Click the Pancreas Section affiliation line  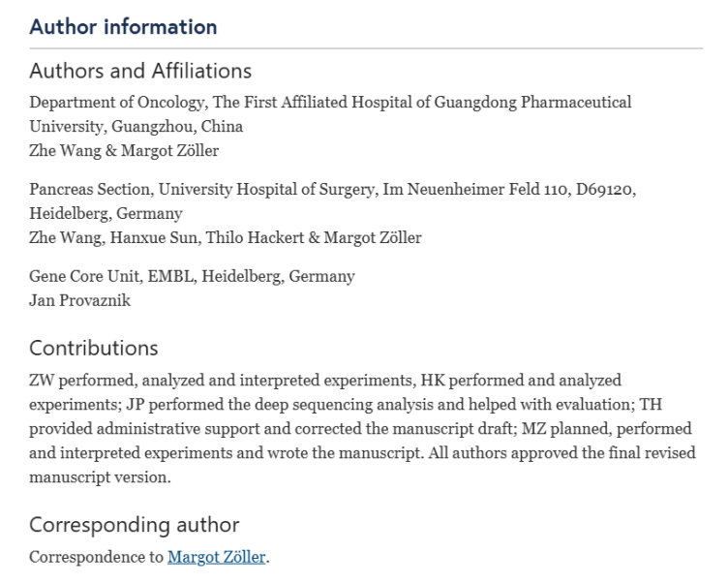pyautogui.click(x=332, y=190)
